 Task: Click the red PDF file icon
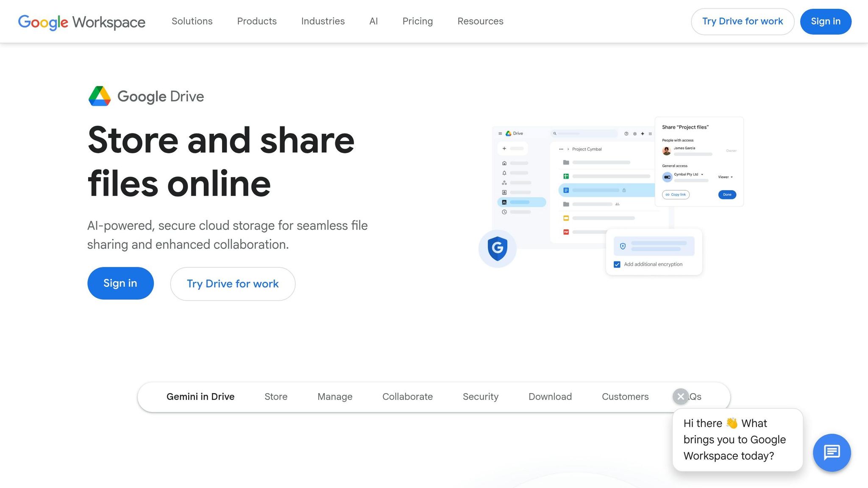pyautogui.click(x=566, y=232)
